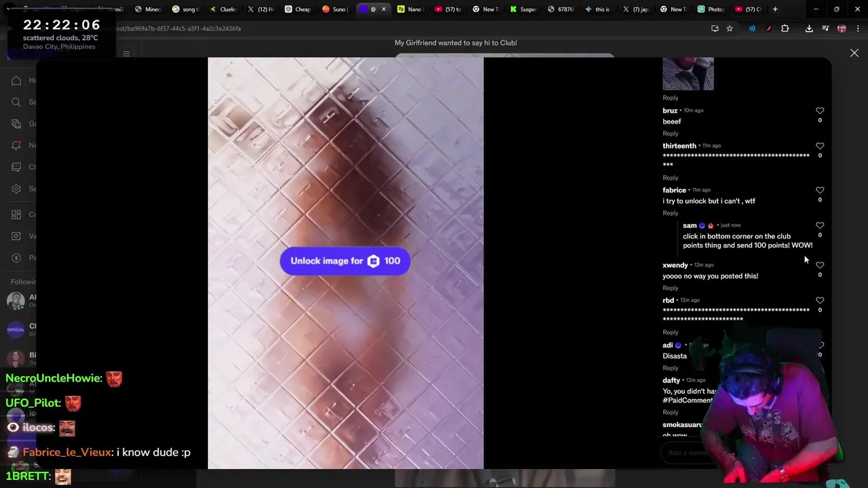Reply to adi's Disasta comment
This screenshot has width=868, height=488.
(670, 368)
